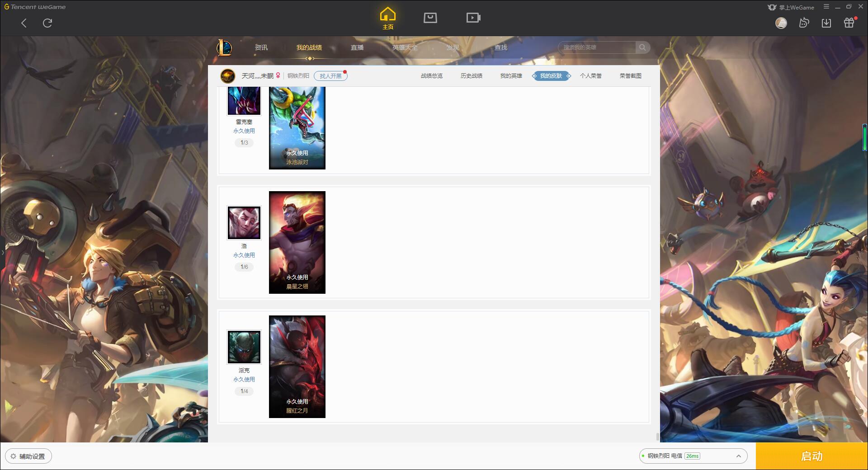Open the download manager icon
This screenshot has width=868, height=470.
coord(826,23)
